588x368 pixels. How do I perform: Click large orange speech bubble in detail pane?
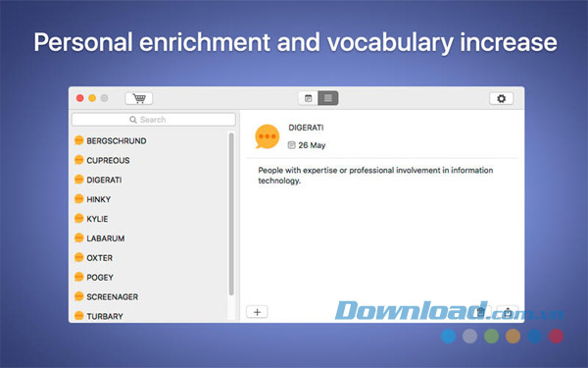tap(267, 136)
